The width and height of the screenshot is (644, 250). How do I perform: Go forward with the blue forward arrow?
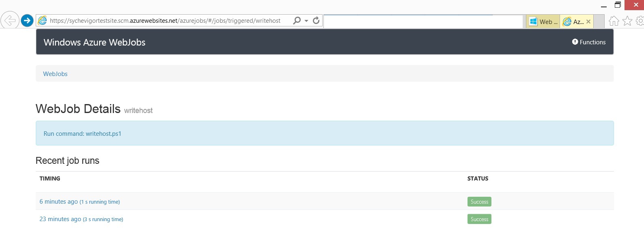(27, 20)
